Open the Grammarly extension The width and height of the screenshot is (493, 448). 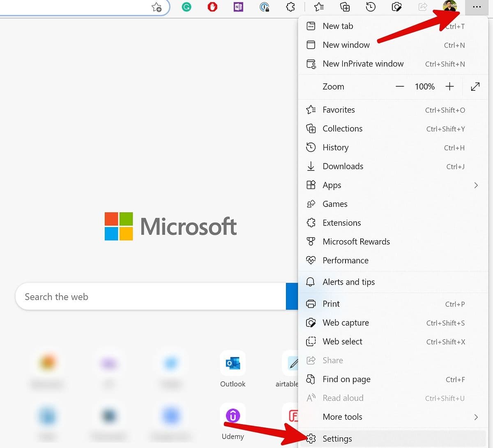[x=187, y=7]
